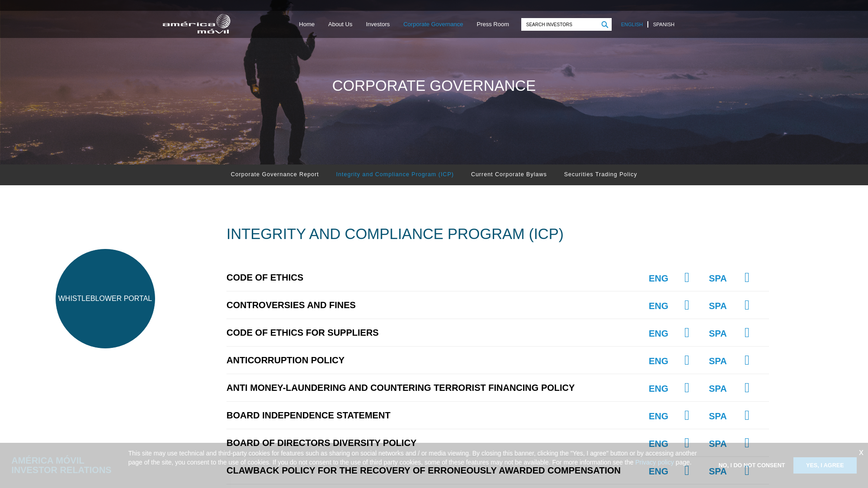Select Corporate Governance in top navigation
868x488 pixels.
(x=433, y=24)
